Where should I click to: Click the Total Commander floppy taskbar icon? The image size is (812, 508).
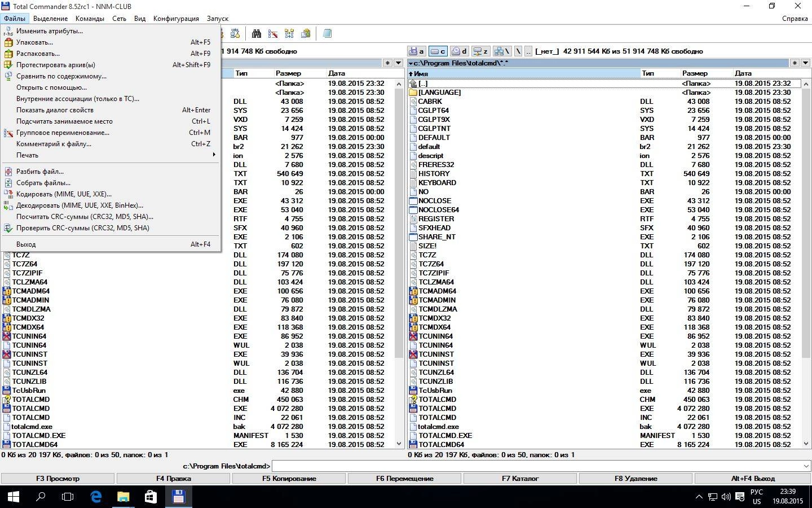point(178,497)
